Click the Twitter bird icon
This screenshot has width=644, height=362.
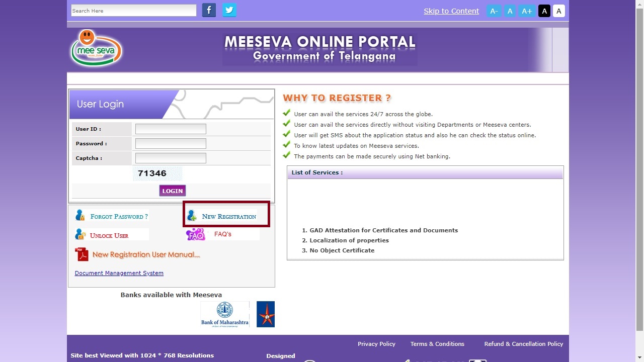click(x=229, y=10)
